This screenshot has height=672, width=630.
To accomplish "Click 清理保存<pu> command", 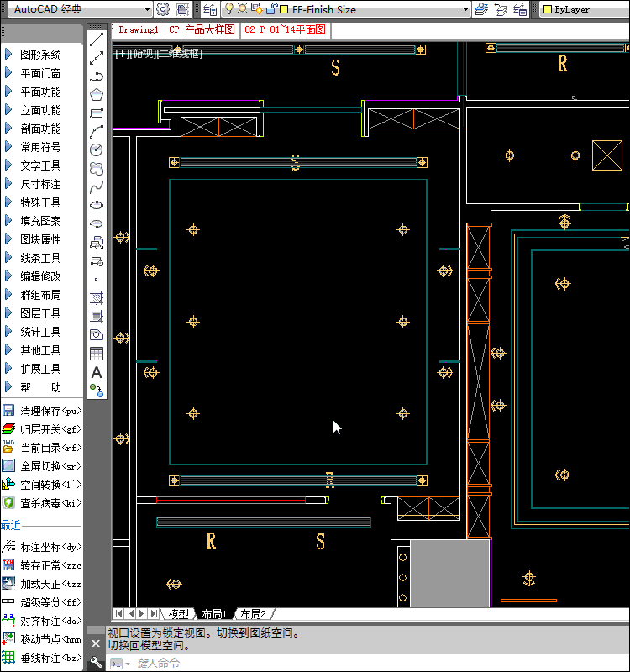I will (x=41, y=411).
